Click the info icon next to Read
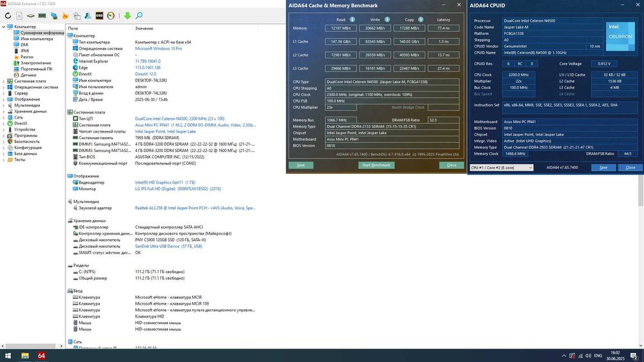This screenshot has width=644, height=362. (x=352, y=19)
